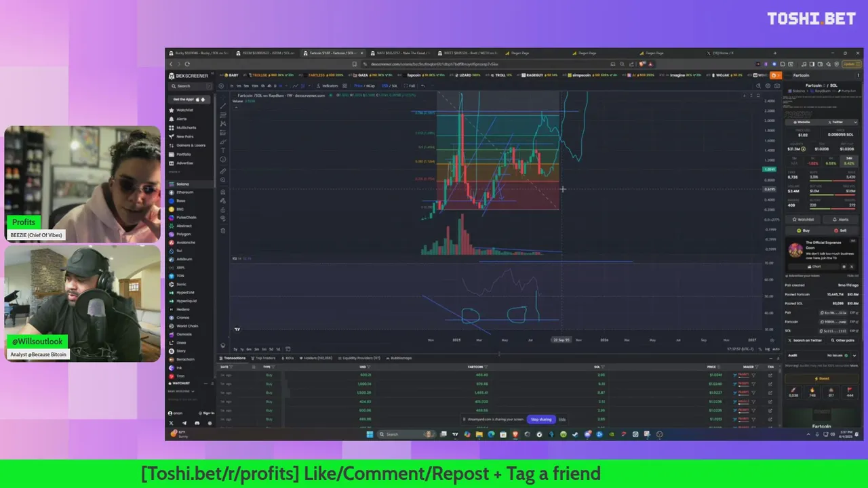868x488 pixels.
Task: Click the browser reload button
Action: 187,64
